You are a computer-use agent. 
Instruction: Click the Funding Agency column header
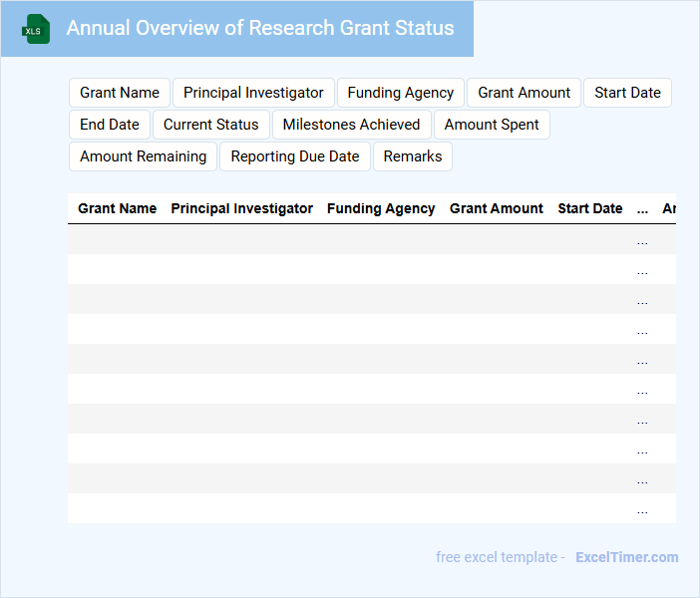click(381, 208)
